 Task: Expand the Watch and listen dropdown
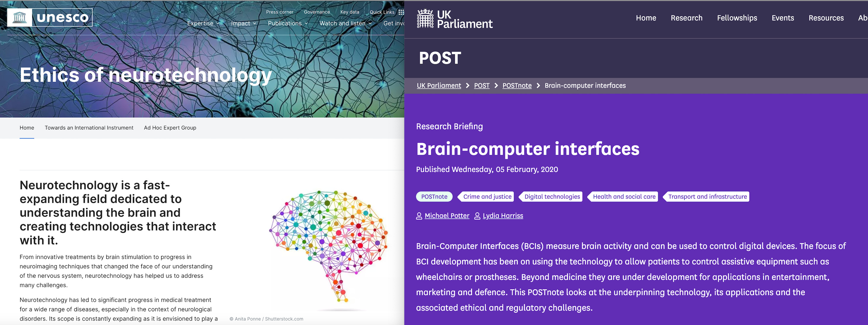pos(346,23)
